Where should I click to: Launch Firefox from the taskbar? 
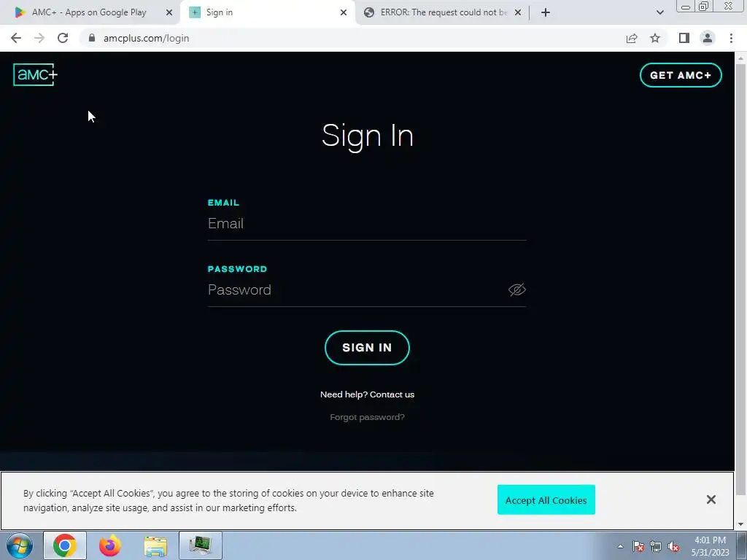(x=110, y=545)
